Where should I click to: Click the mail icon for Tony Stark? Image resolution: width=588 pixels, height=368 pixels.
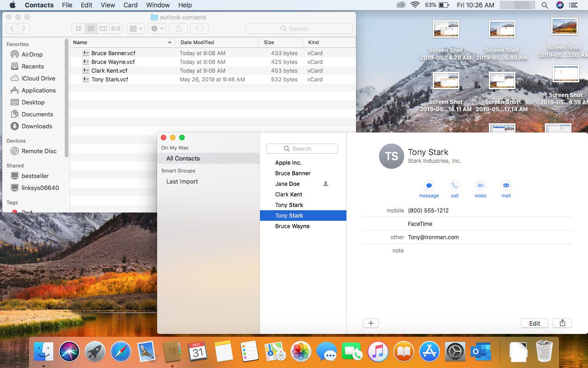pyautogui.click(x=506, y=185)
